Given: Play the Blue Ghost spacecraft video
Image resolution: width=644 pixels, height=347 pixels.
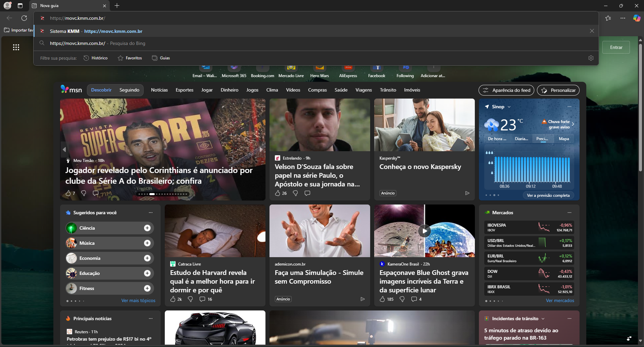Looking at the screenshot, I should tap(425, 231).
